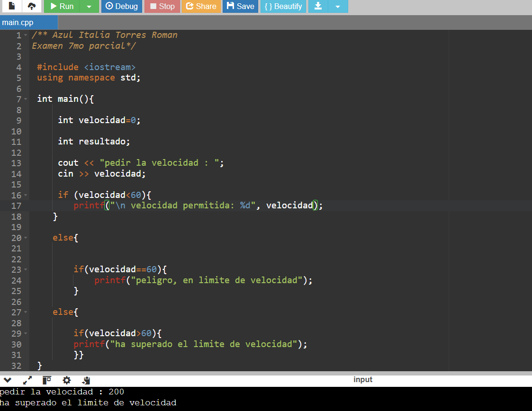Run the program with the Run button
This screenshot has height=411, width=532.
pyautogui.click(x=62, y=6)
